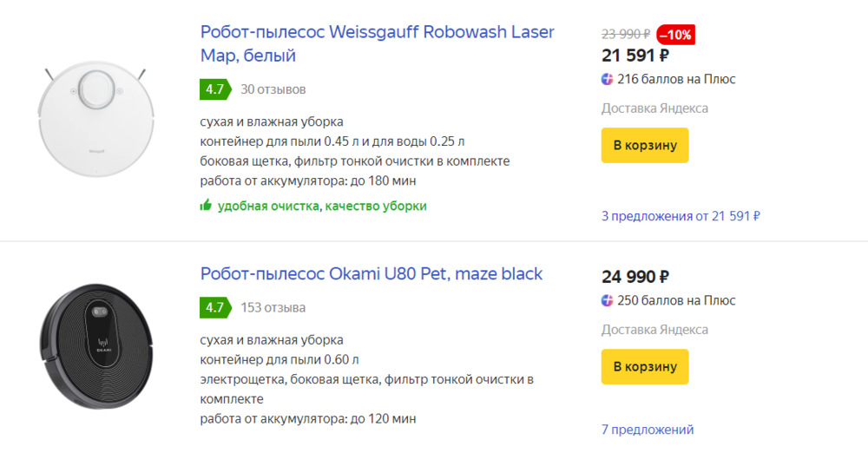Open the 153 reviews link for Okami
This screenshot has width=868, height=453.
(x=273, y=308)
